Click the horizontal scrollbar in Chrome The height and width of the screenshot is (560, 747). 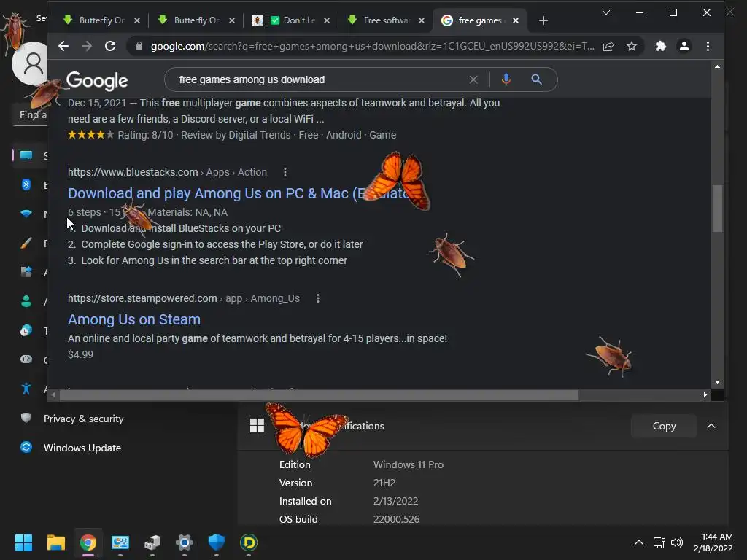[x=319, y=394]
